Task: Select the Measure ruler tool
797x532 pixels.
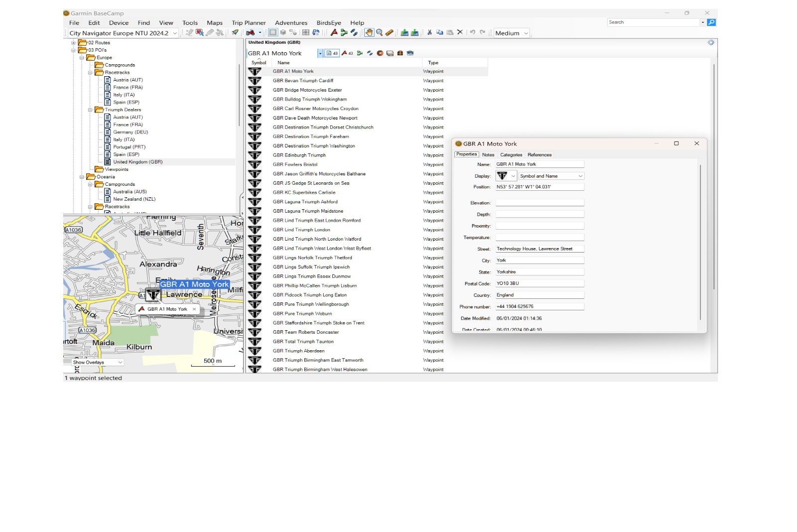Action: tap(390, 33)
